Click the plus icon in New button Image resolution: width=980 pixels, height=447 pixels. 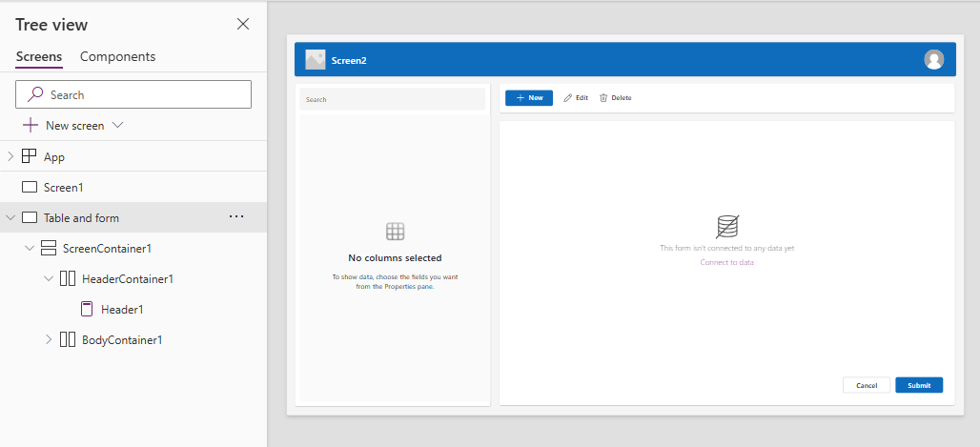pos(520,98)
